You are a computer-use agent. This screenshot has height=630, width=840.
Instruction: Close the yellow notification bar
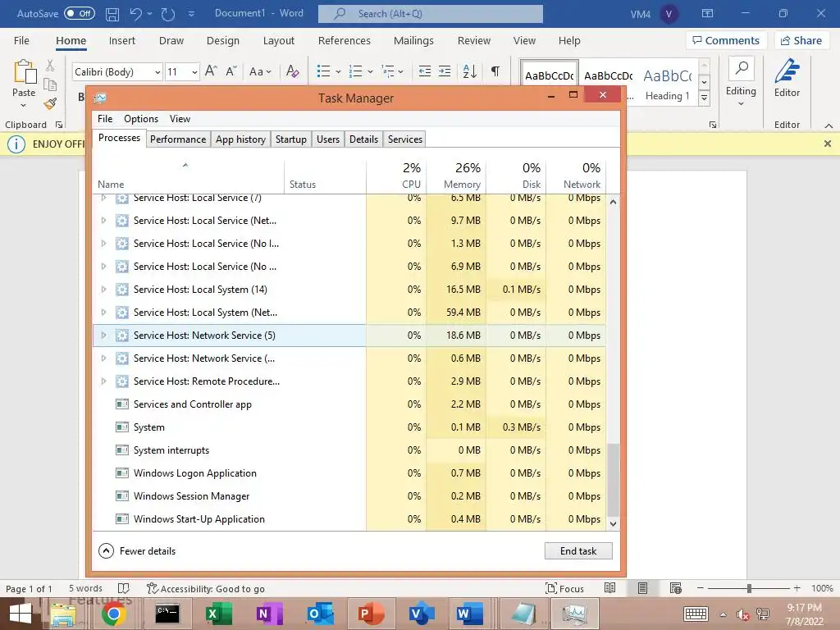[828, 144]
